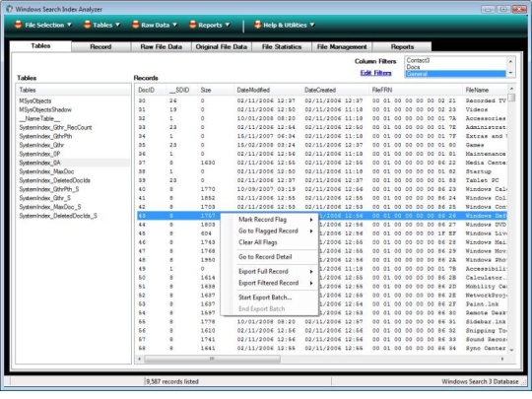Select the __NameTable__ entry
Screen dimensions: 532x399
click(x=39, y=119)
